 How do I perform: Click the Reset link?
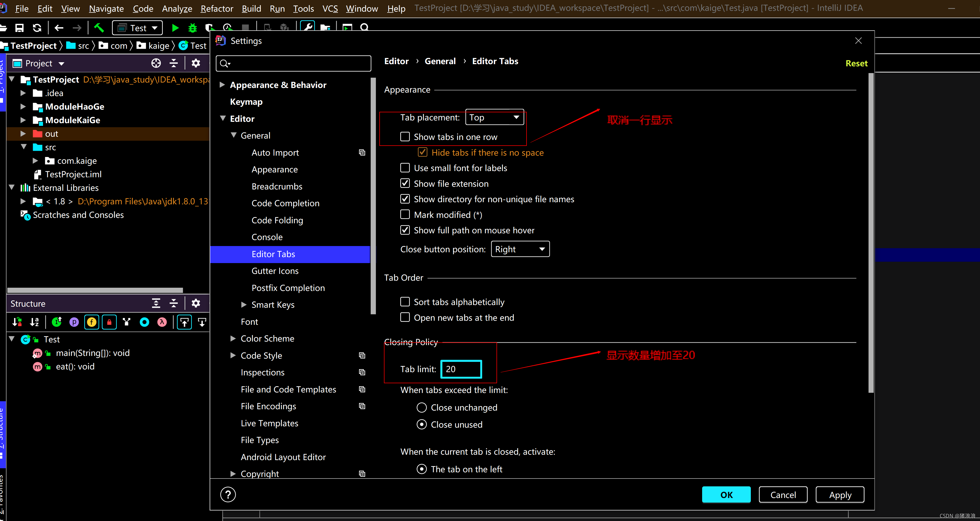click(x=856, y=63)
